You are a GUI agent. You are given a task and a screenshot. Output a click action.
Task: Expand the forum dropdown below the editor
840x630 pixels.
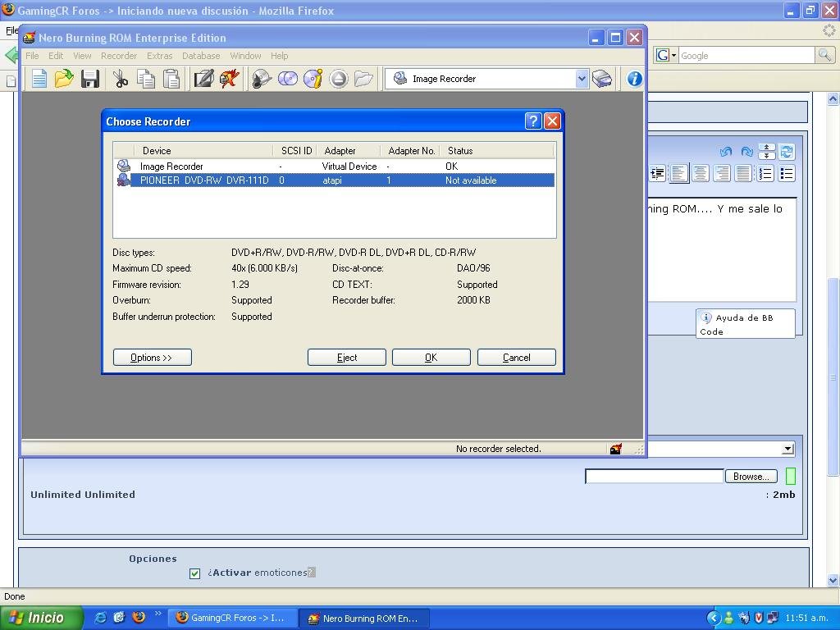[x=787, y=449]
